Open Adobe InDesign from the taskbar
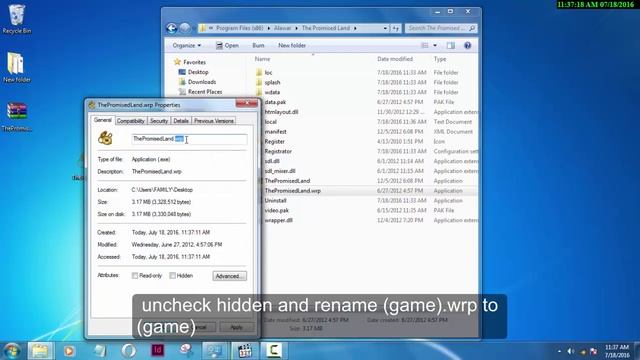The height and width of the screenshot is (360, 640). point(158,351)
